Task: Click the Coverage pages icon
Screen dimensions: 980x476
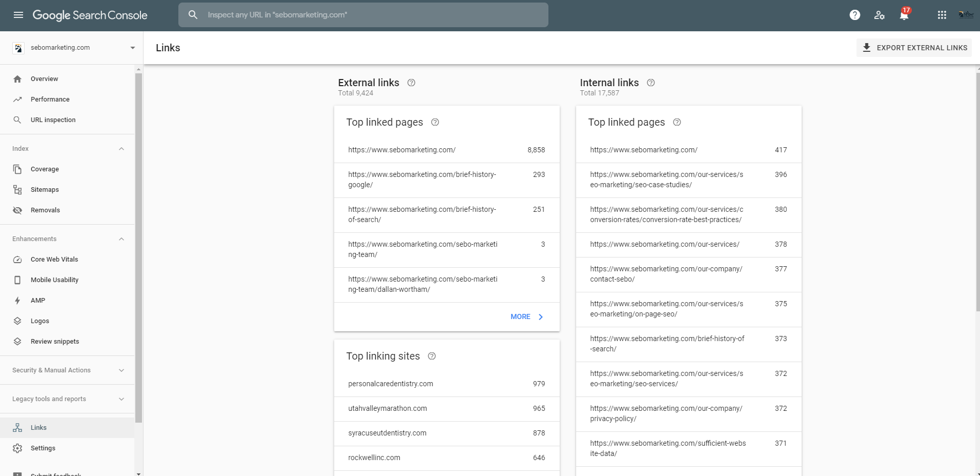Action: click(x=17, y=169)
